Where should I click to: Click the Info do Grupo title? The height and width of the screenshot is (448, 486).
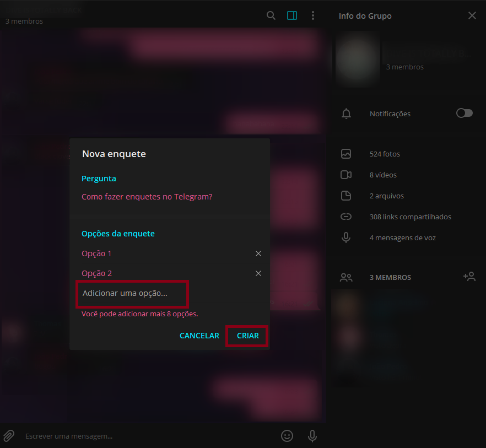[365, 16]
